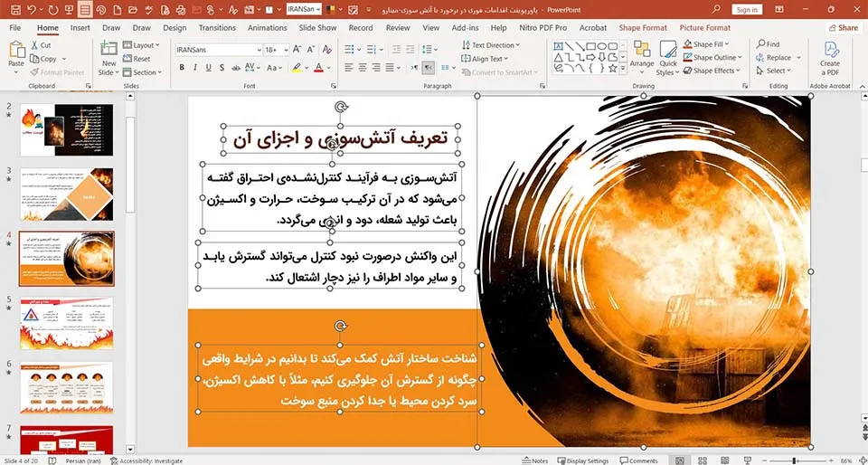The image size is (868, 465).
Task: Click the search magnifier in title bar
Action: [x=716, y=9]
